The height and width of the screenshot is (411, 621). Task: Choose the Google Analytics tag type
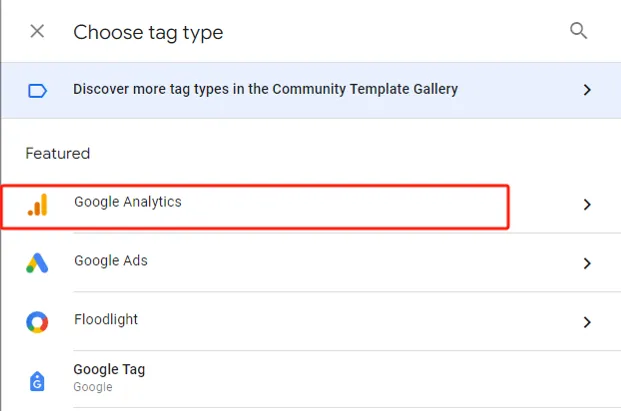click(x=128, y=202)
